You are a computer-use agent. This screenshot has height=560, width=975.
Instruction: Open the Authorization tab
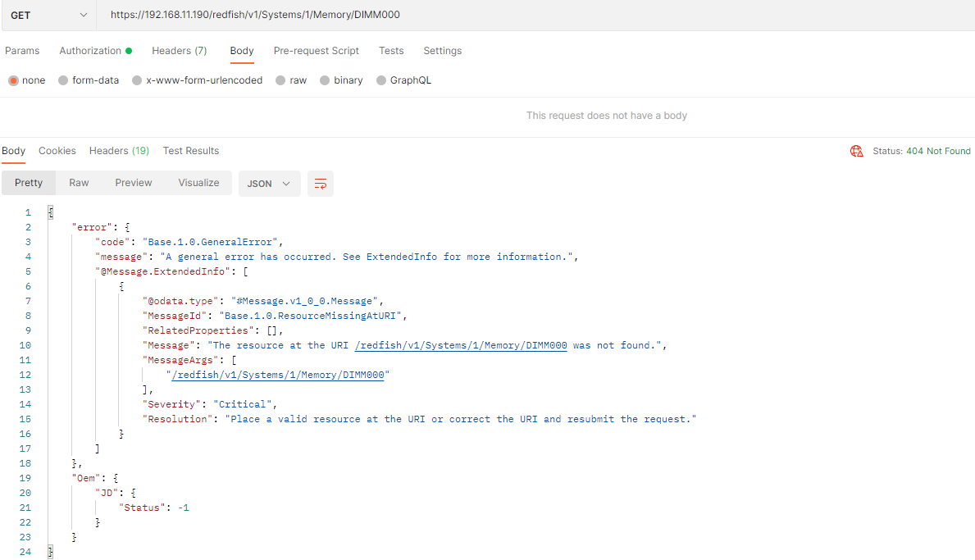pos(95,51)
